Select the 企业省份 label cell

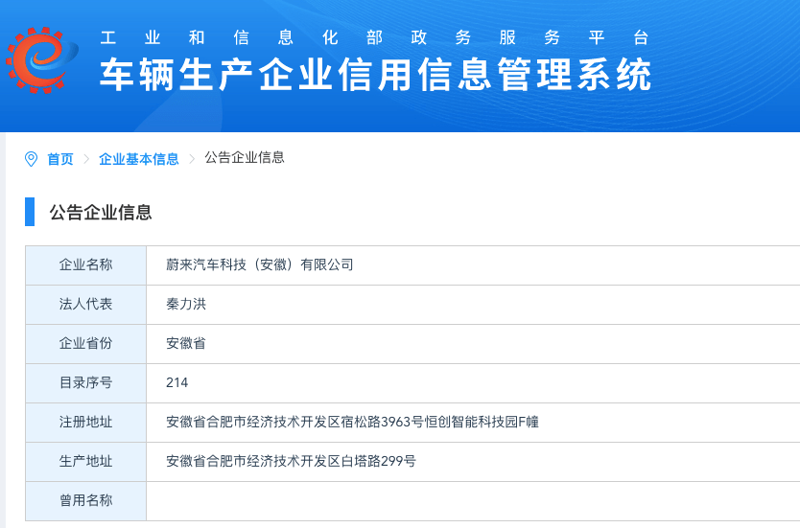point(86,343)
